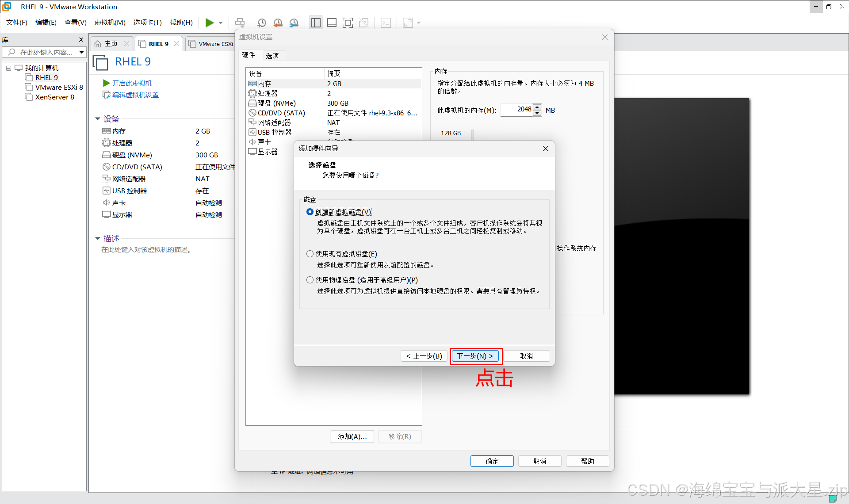
Task: Collapse the 我的计算机 tree node
Action: click(x=8, y=68)
